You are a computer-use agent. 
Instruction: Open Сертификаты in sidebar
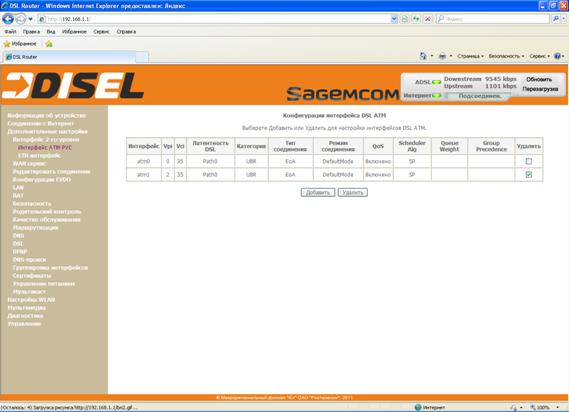tap(32, 276)
